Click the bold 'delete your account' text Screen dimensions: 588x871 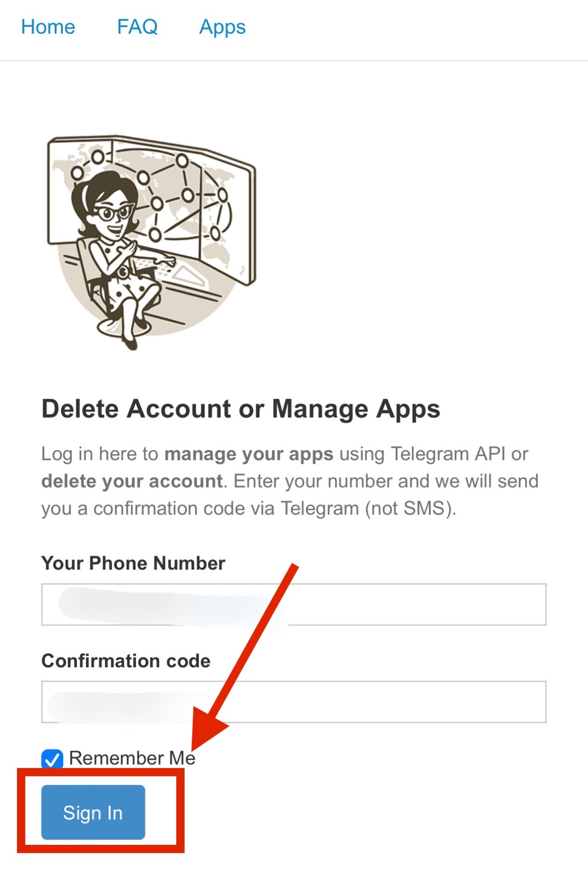click(132, 481)
